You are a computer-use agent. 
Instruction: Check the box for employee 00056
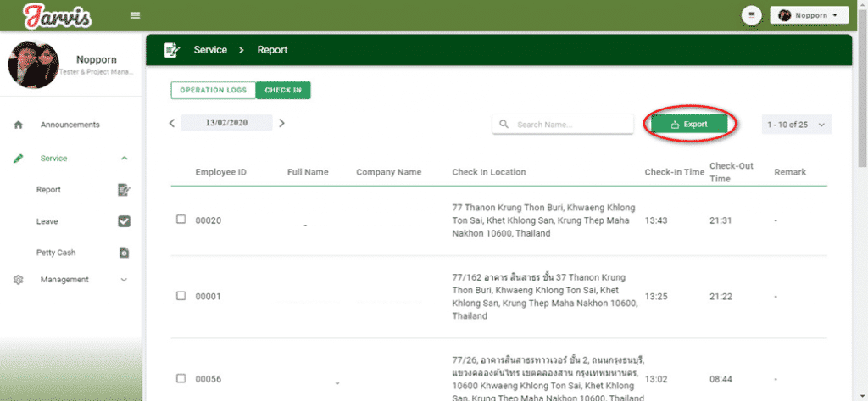(x=181, y=378)
